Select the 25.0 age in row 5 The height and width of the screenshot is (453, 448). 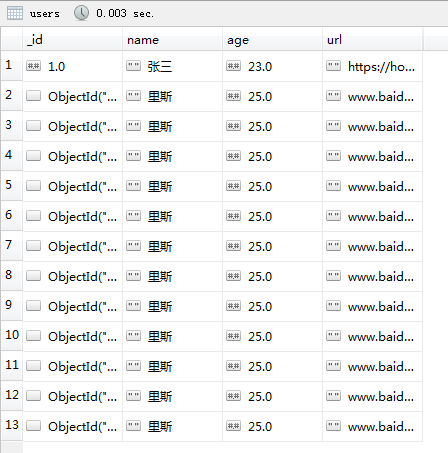[260, 187]
